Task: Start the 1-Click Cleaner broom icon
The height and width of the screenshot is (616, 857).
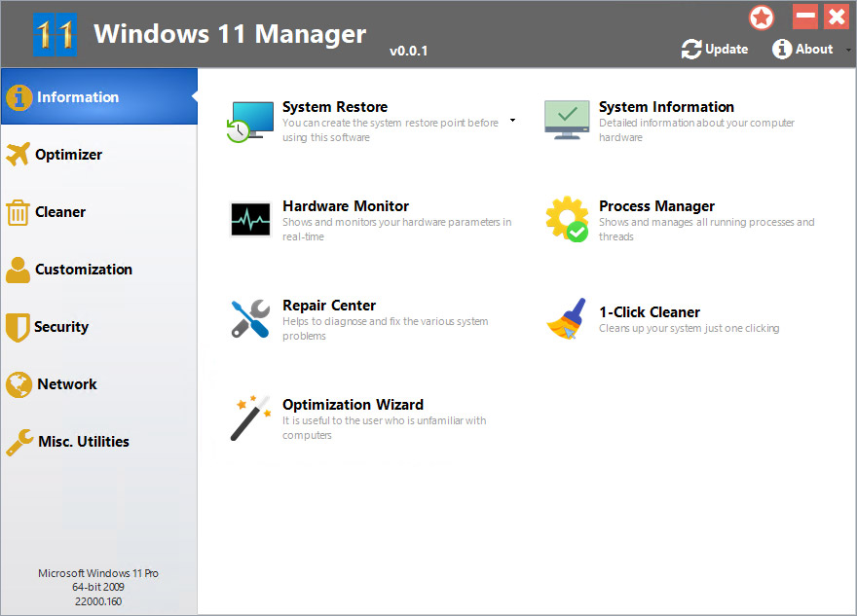Action: (567, 318)
